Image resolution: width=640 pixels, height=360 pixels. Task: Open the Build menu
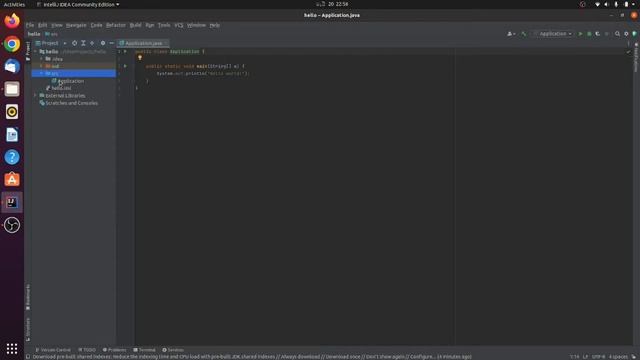click(135, 25)
